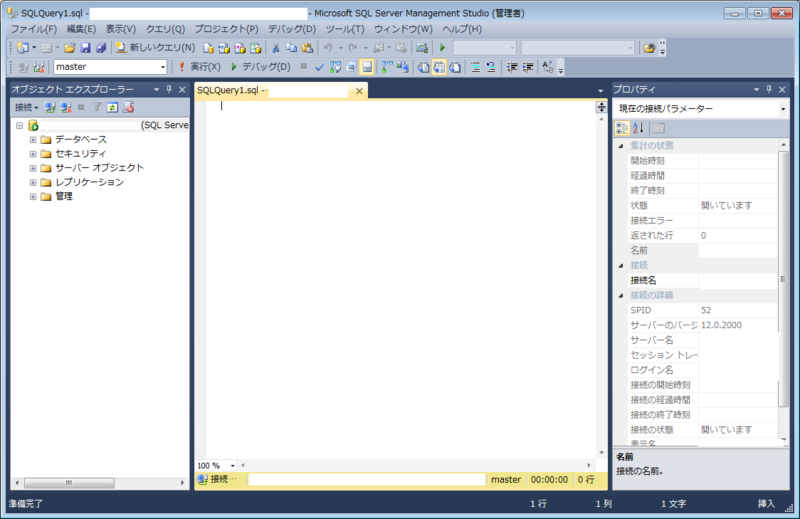Click Comment Out Selected Lines icon
The height and width of the screenshot is (519, 800).
point(476,67)
